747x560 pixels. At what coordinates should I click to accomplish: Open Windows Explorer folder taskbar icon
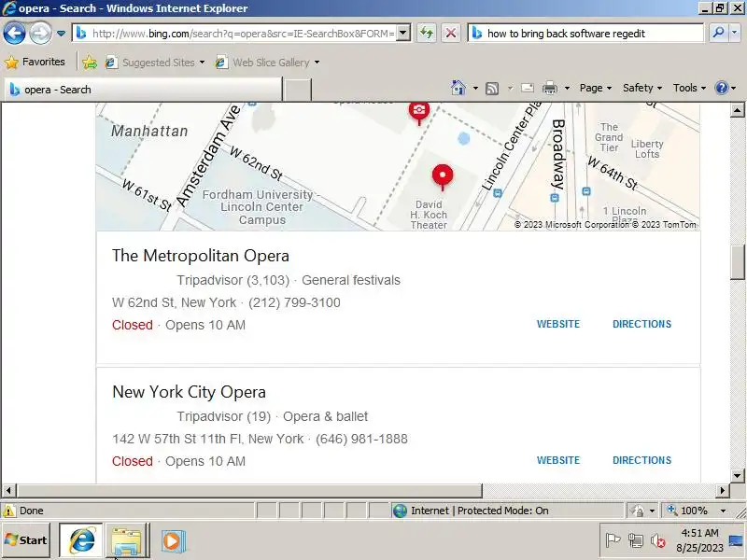[x=127, y=541]
